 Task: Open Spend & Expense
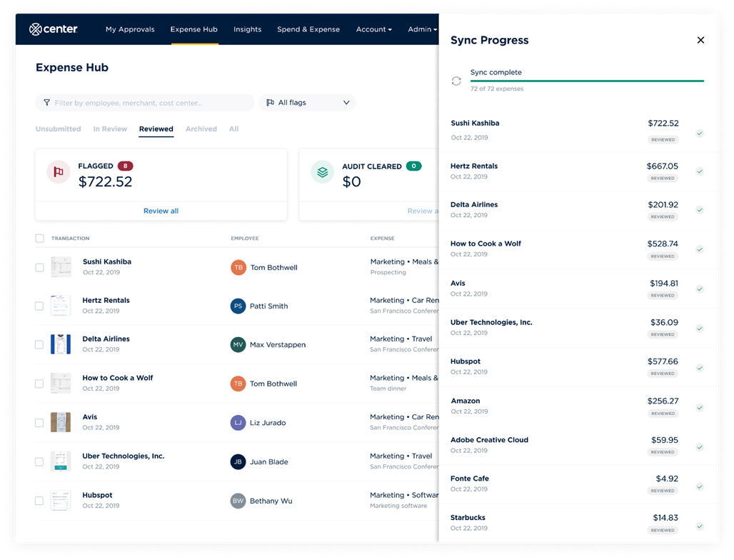pyautogui.click(x=308, y=29)
